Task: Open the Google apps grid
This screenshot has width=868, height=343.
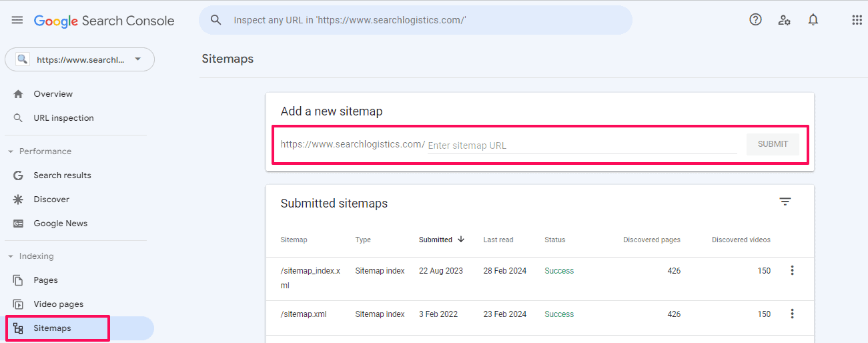Action: [x=857, y=20]
